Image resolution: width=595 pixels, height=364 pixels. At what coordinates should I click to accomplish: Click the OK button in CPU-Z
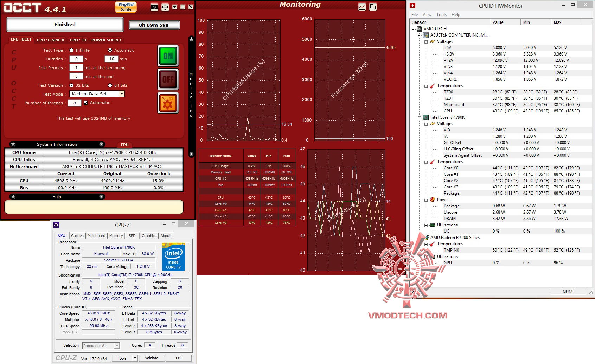179,358
